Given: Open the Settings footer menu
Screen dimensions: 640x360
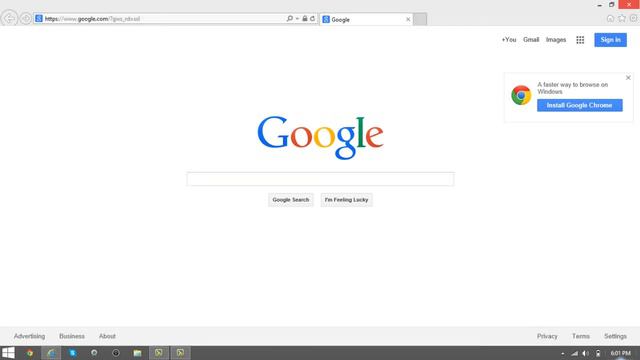Looking at the screenshot, I should click(x=615, y=336).
